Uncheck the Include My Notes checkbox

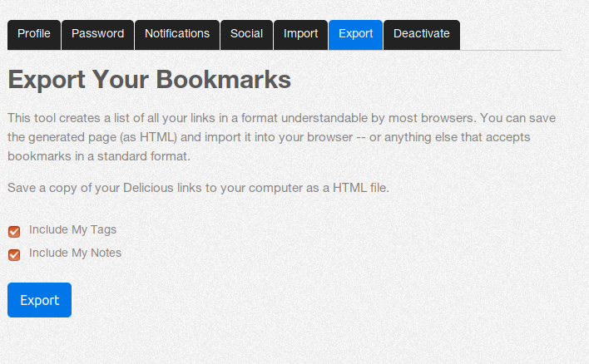tap(14, 254)
